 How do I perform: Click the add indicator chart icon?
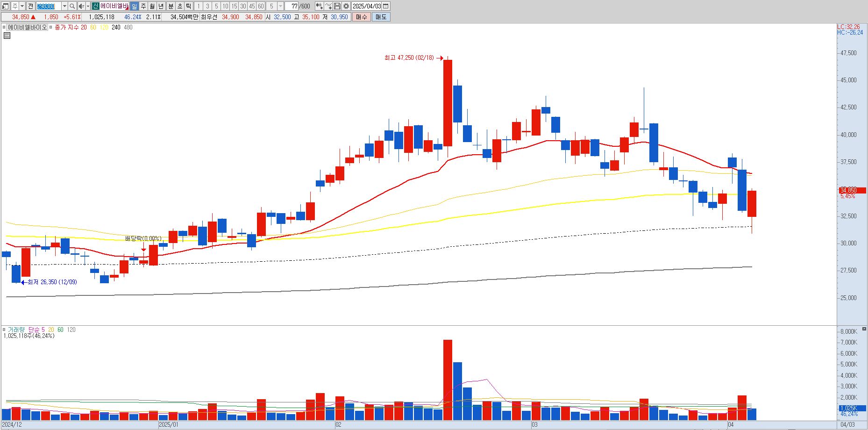[319, 6]
